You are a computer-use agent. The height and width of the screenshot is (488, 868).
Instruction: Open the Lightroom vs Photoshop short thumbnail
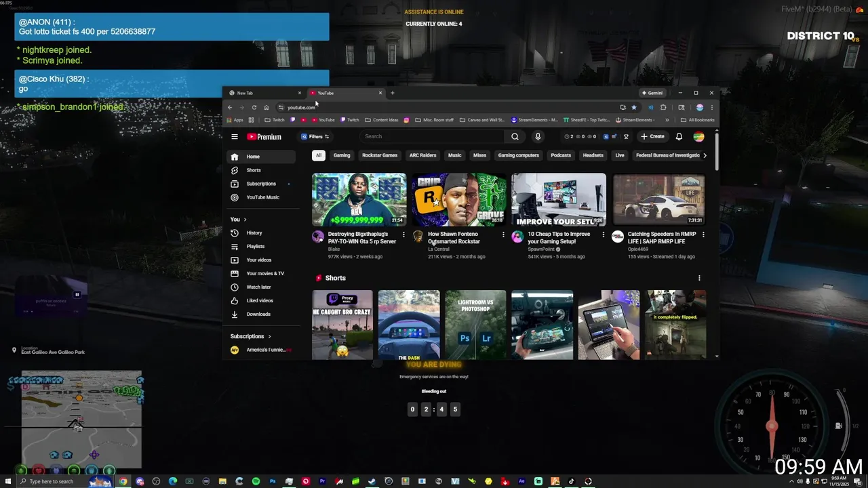pos(475,325)
